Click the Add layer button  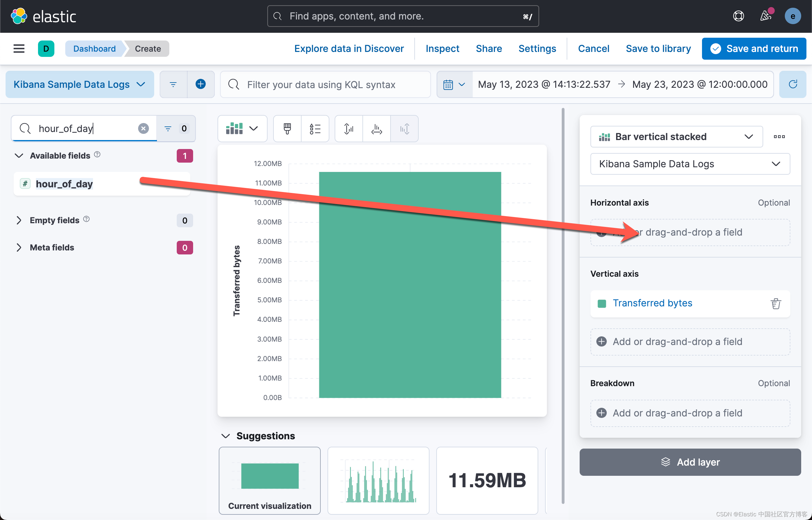tap(690, 462)
